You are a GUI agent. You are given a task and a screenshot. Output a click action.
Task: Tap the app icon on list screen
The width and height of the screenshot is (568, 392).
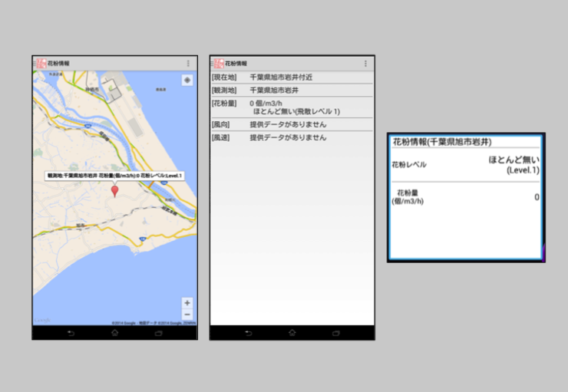click(x=218, y=63)
